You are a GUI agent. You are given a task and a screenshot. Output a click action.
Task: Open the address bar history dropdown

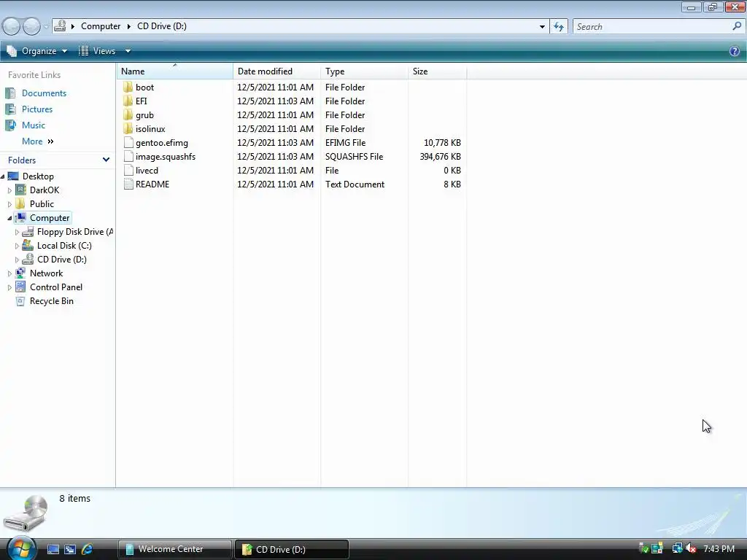[x=542, y=27]
